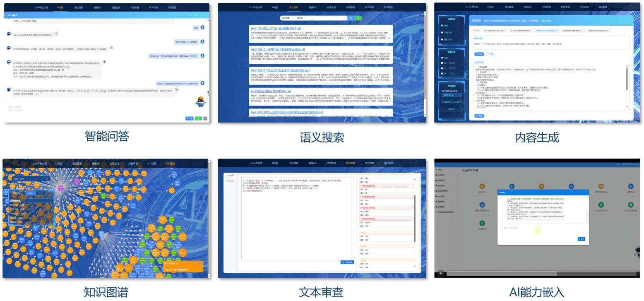644x301 pixels.
Task: Select 文档审查 in the left sidebar
Action: pyautogui.click(x=230, y=181)
